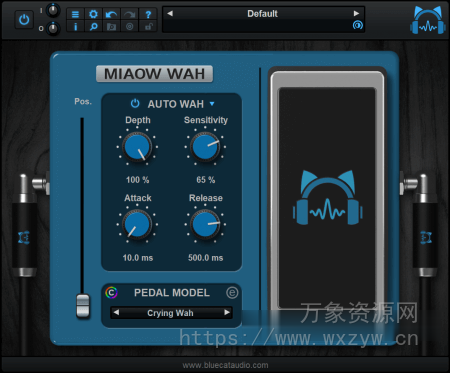Open the Default preset name display
The height and width of the screenshot is (373, 450).
tap(263, 14)
